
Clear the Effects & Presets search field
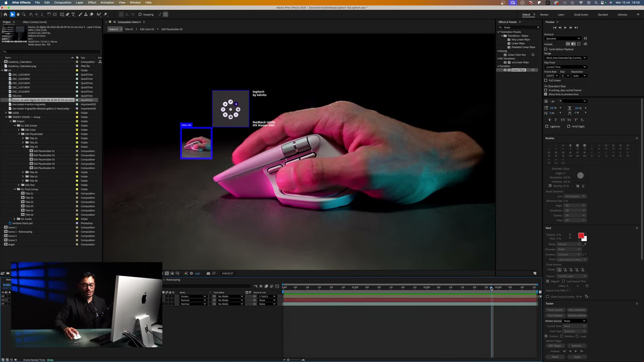click(x=538, y=27)
